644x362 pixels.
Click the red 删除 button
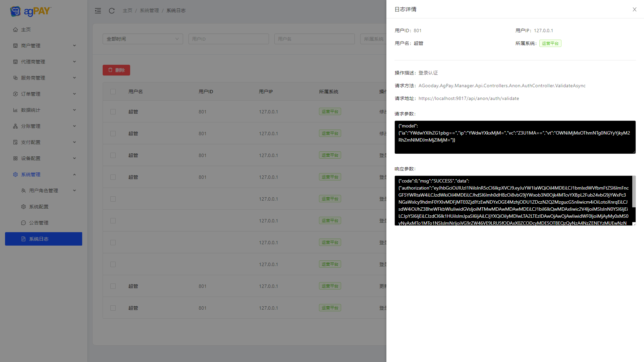116,70
